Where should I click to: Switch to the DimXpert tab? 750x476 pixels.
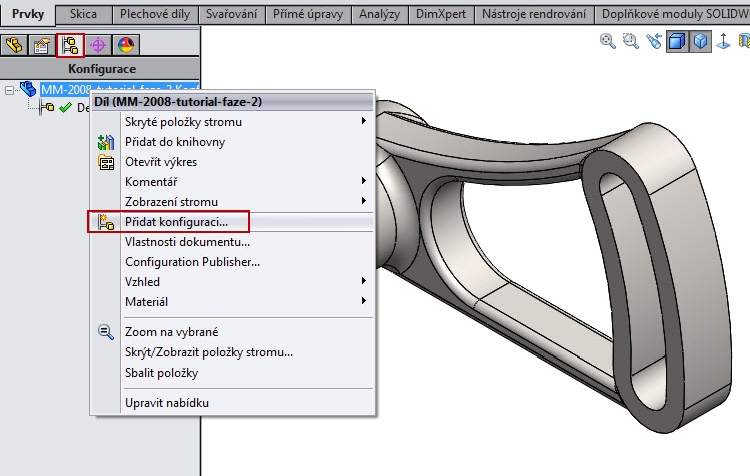coord(441,14)
